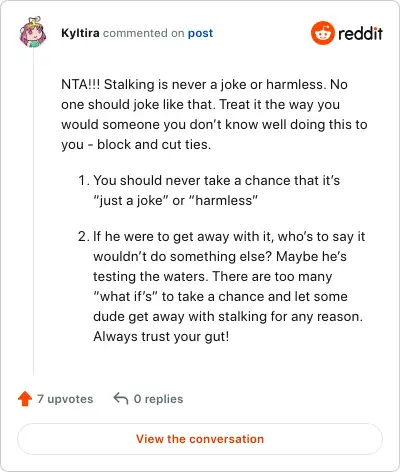
Task: Click the Reddit Snoo logo icon
Action: (x=323, y=33)
